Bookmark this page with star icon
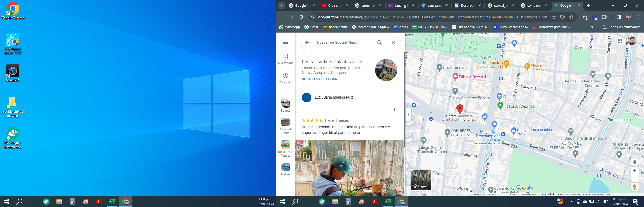644x207 pixels. click(571, 17)
